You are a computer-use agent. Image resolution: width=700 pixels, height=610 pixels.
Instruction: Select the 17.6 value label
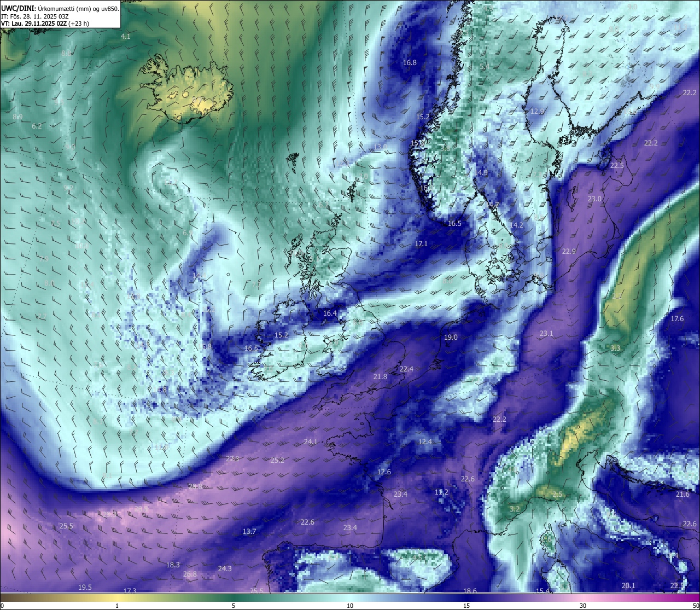(677, 318)
